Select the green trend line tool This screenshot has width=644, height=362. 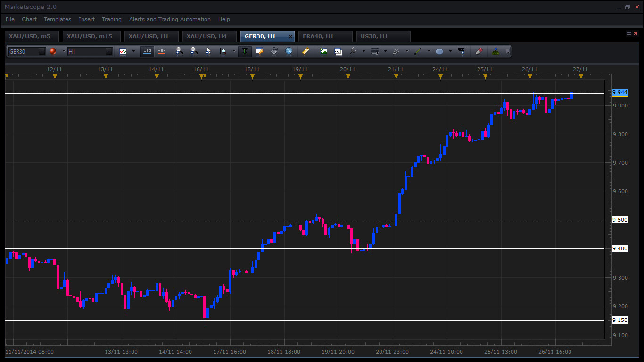click(418, 51)
